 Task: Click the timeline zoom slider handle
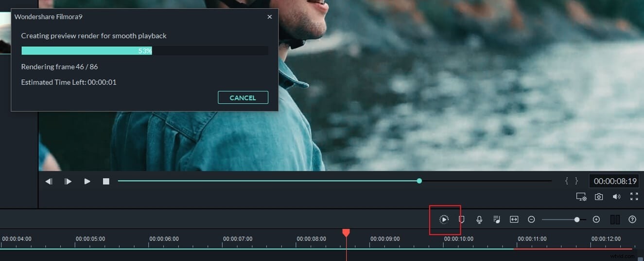click(x=577, y=220)
